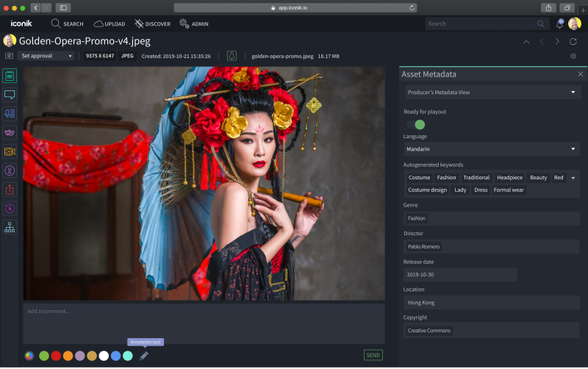Open the SEARCH menu
Screen dimensions: 588x369
[x=67, y=24]
